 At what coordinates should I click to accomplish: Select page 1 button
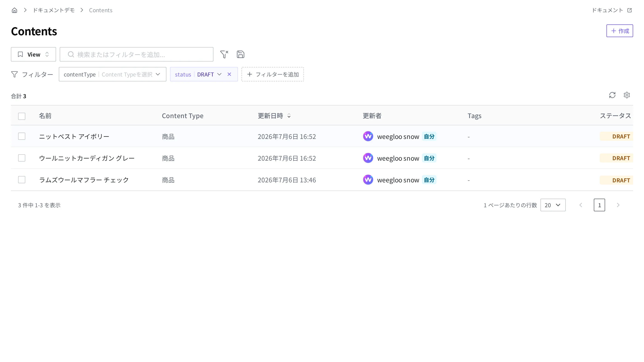point(599,205)
